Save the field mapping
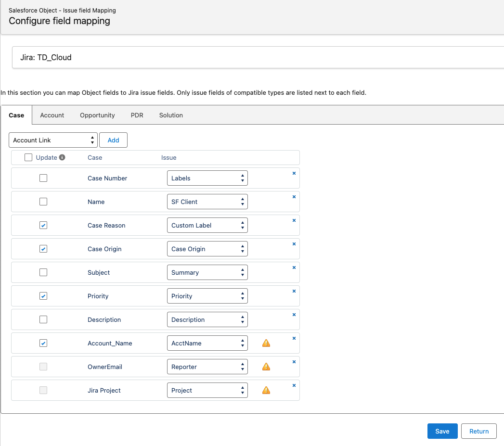 click(x=442, y=431)
